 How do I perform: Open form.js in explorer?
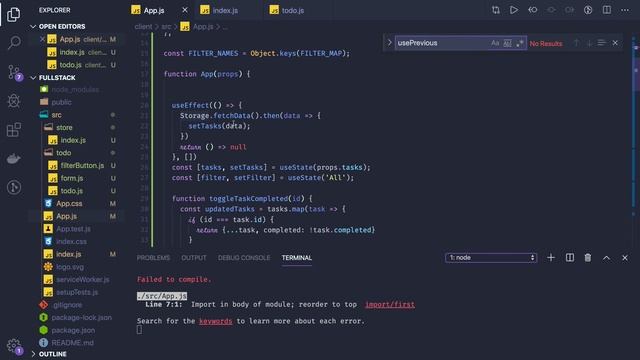tap(72, 178)
